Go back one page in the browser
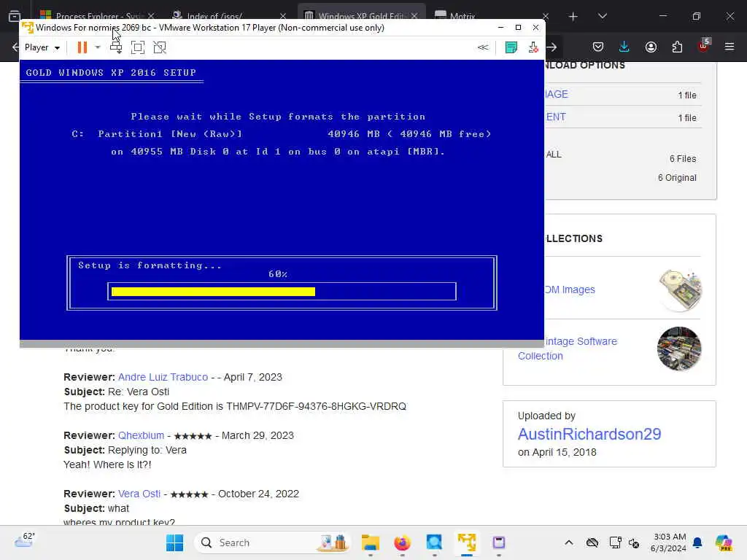747x560 pixels. [15, 47]
